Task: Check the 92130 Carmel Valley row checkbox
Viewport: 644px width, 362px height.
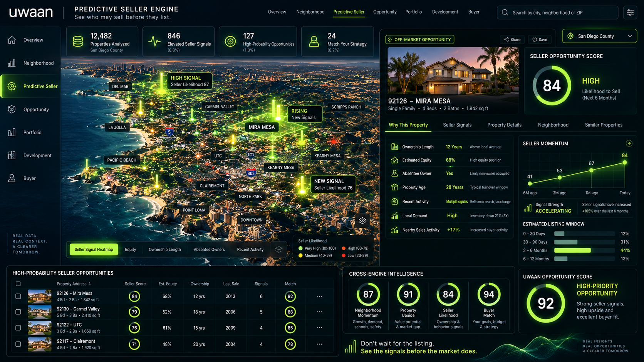Action: click(x=18, y=312)
